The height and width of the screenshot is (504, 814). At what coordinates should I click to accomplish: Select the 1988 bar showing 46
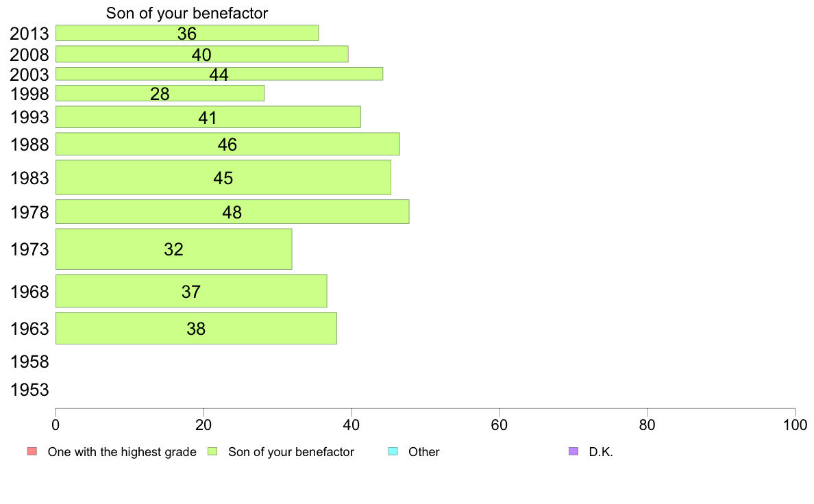coord(227,144)
